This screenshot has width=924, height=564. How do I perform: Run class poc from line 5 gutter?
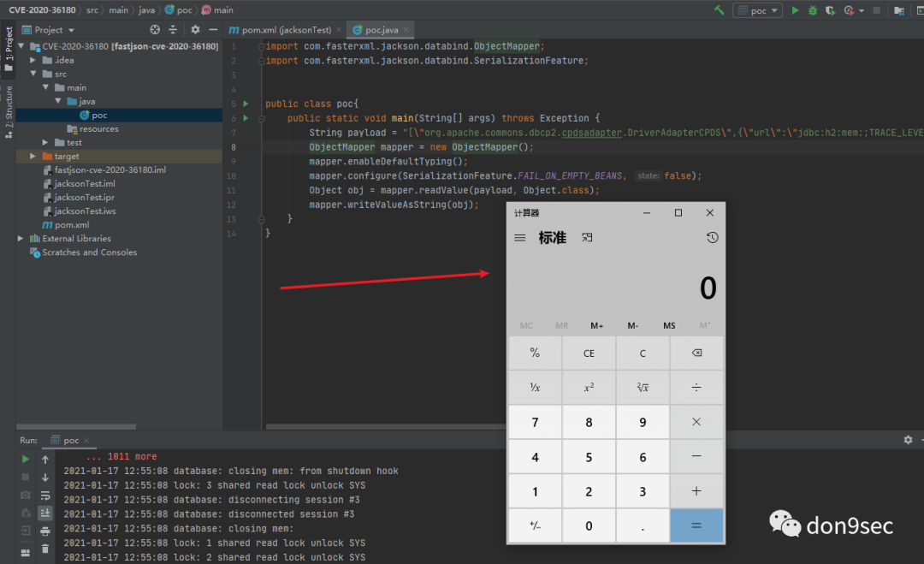pos(246,104)
